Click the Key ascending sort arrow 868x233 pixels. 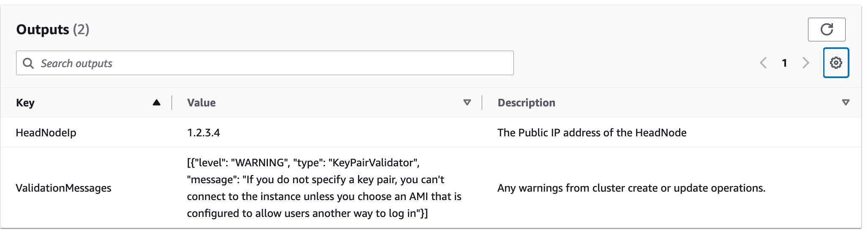point(156,103)
